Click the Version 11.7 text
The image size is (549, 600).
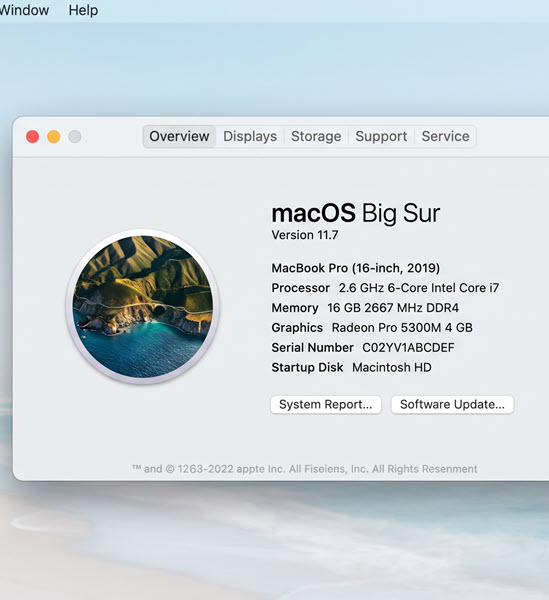coord(305,235)
